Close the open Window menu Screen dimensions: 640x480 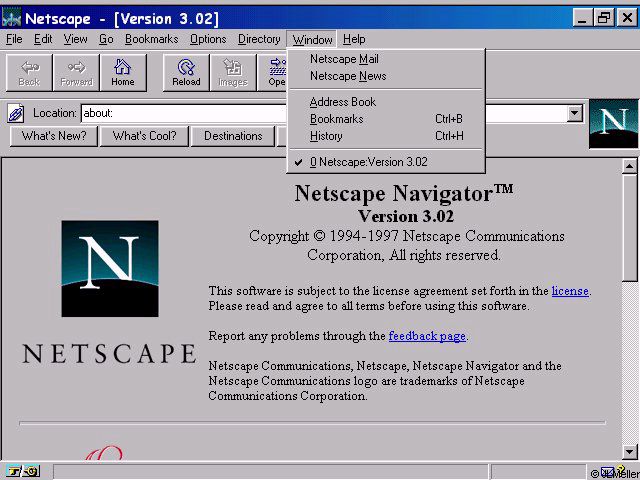312,40
